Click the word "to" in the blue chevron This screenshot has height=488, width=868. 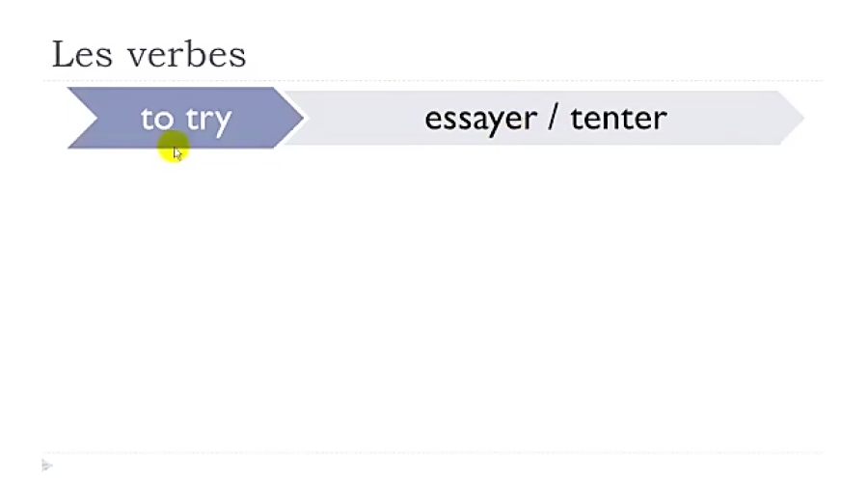[x=156, y=119]
